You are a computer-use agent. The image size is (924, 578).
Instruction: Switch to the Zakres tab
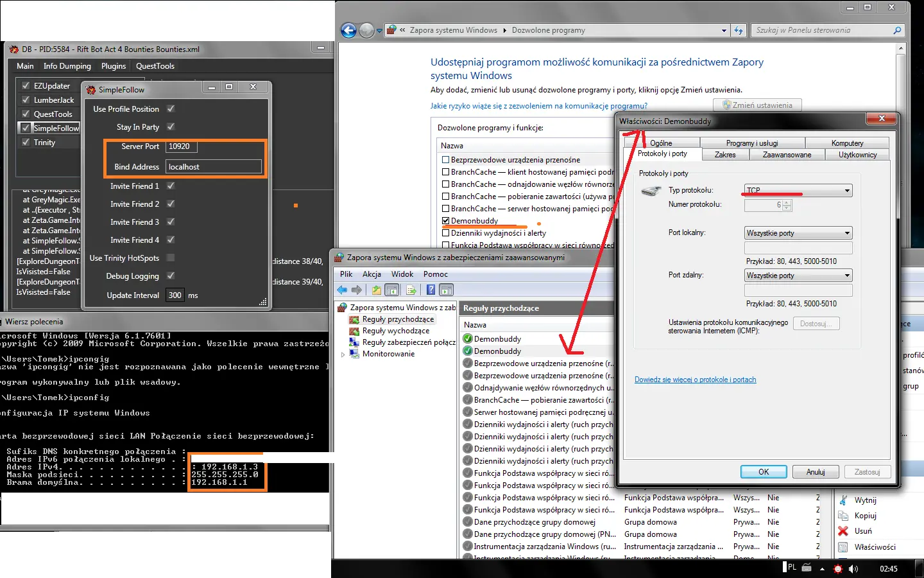coord(725,155)
